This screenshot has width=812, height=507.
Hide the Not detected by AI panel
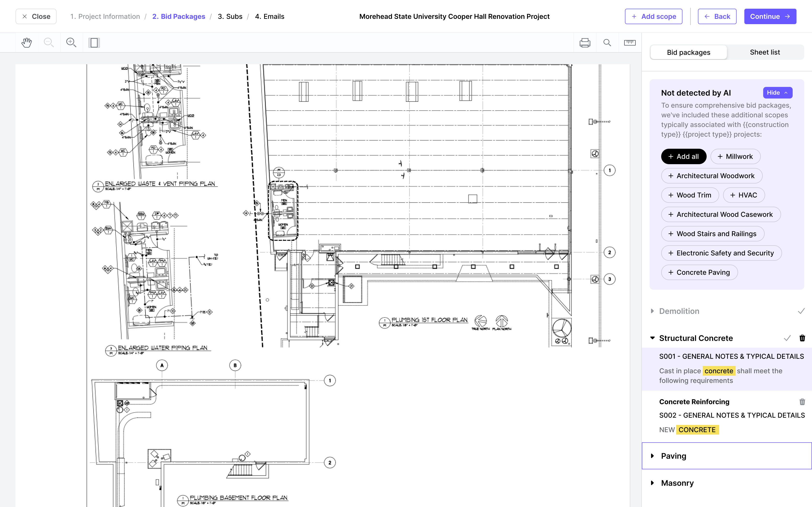777,92
